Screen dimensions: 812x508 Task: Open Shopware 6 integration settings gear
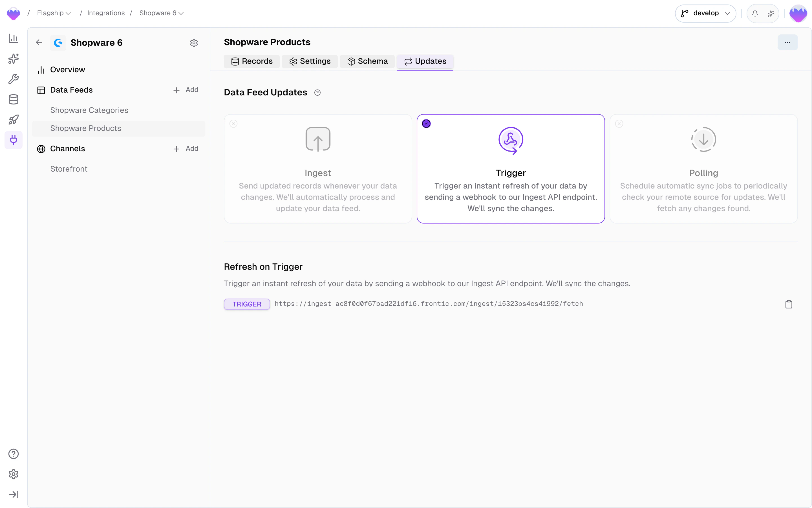[x=194, y=43]
